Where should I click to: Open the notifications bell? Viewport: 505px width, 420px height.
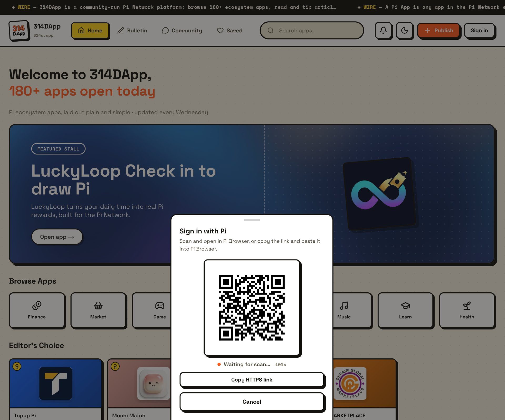tap(383, 31)
